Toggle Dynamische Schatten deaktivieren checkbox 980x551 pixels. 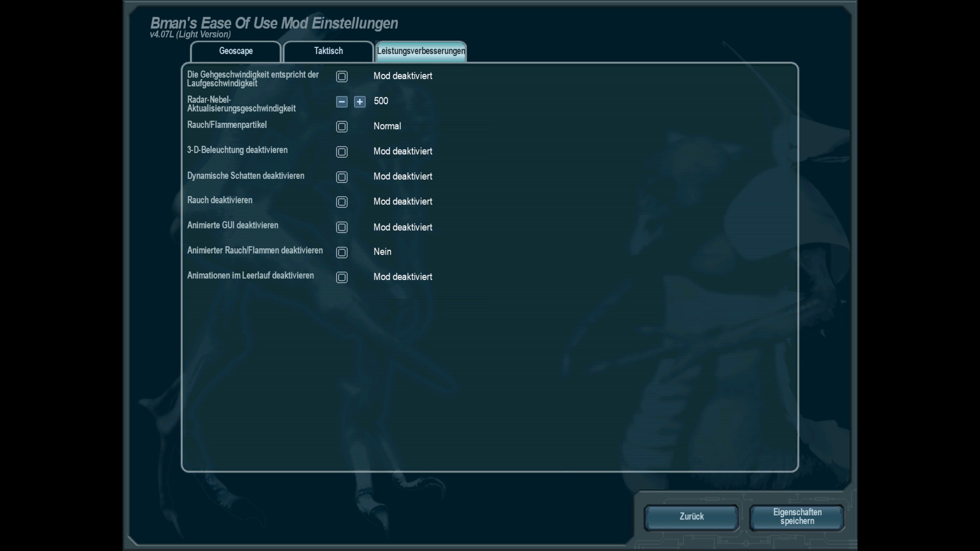(341, 177)
